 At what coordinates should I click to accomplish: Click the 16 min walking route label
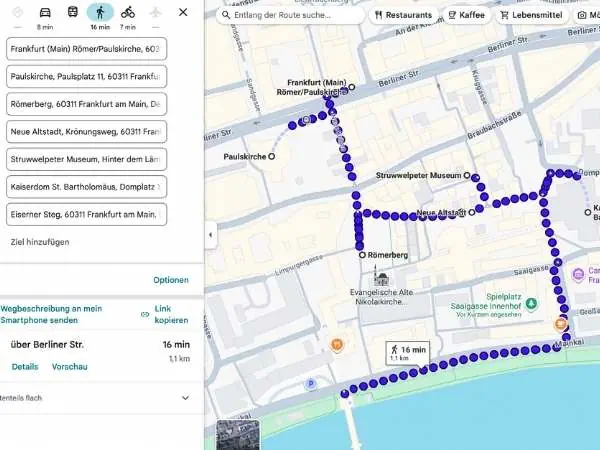point(408,353)
